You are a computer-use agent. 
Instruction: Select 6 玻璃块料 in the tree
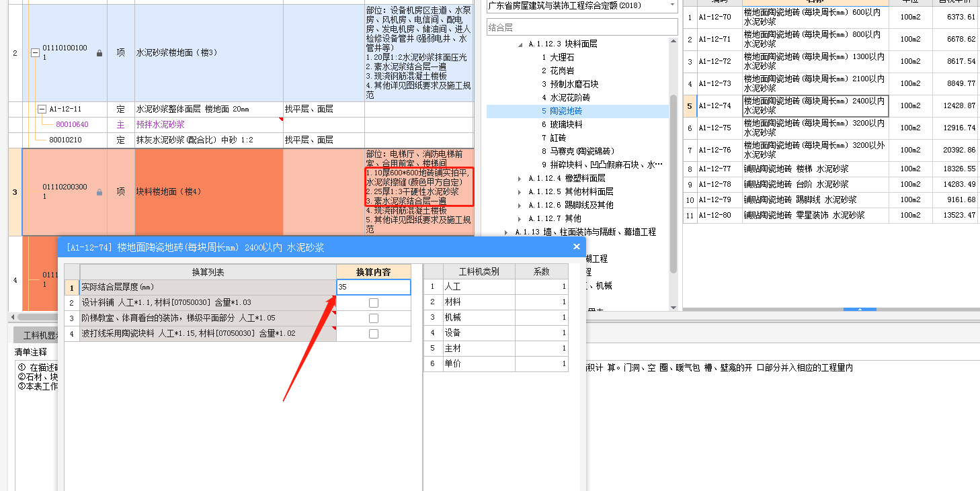[x=562, y=125]
